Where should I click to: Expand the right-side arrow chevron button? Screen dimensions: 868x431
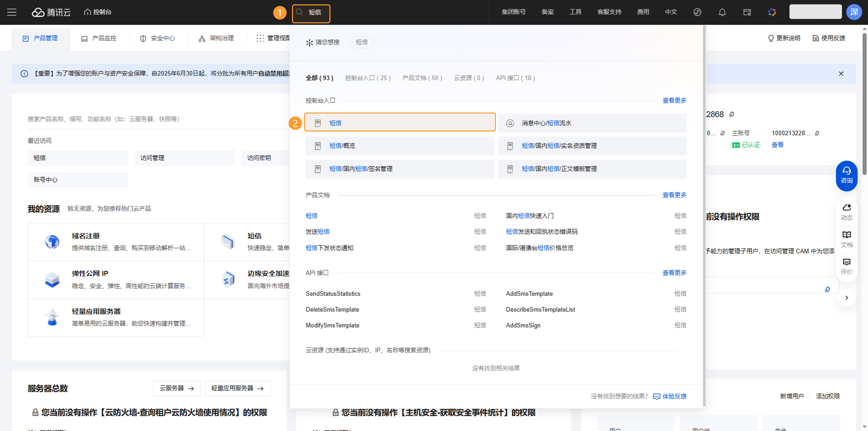pyautogui.click(x=846, y=298)
